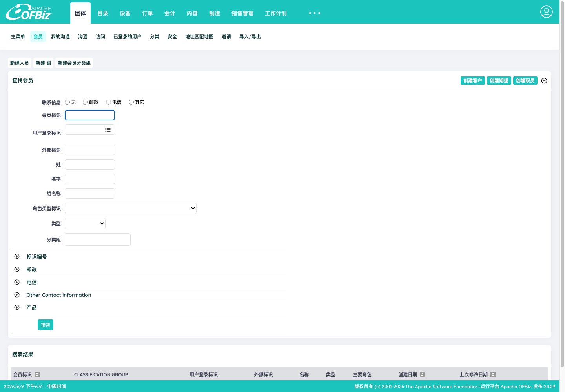Open 安全 submenu item
Screen dimensions: 565x392
[172, 37]
